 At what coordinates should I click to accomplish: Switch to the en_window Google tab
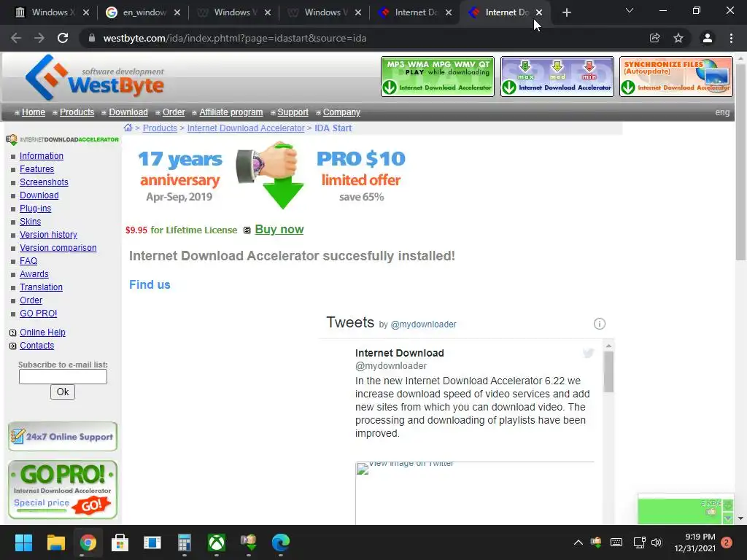[143, 12]
